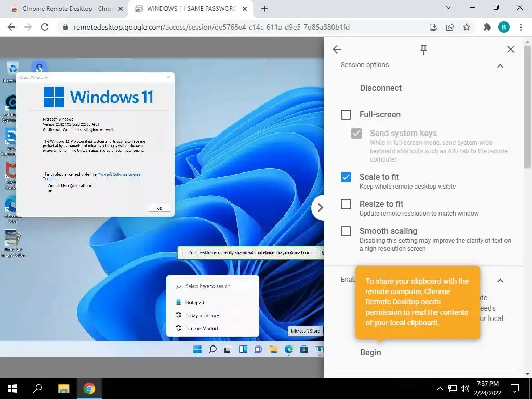Go back in the session options panel
This screenshot has width=532, height=399.
pos(337,49)
